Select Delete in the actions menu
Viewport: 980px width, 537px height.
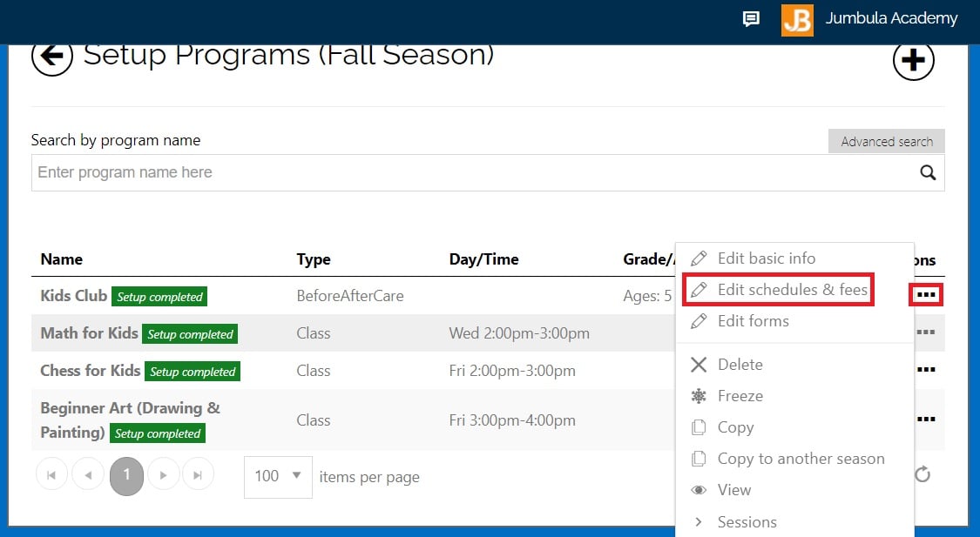tap(740, 365)
